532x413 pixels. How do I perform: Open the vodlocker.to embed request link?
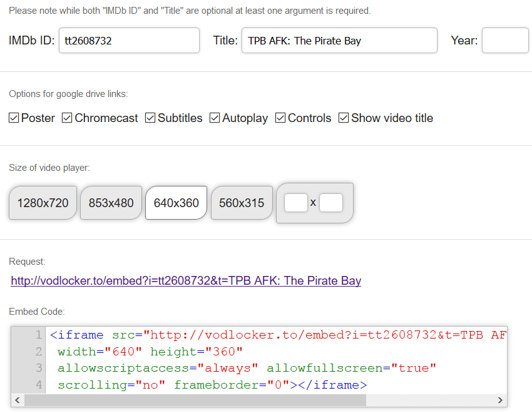coord(186,281)
